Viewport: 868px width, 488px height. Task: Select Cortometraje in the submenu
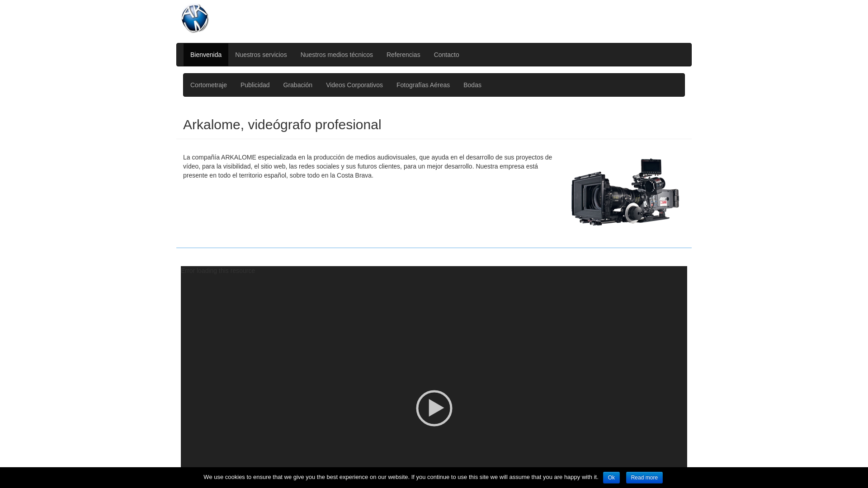point(208,85)
